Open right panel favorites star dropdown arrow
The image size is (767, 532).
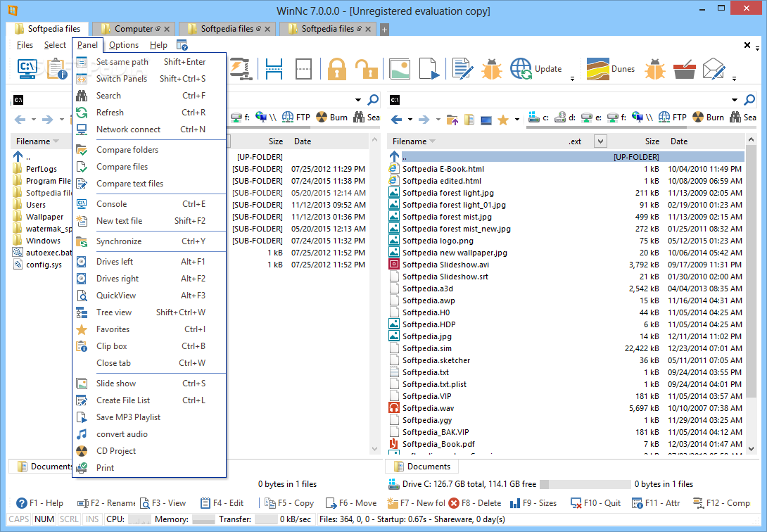pyautogui.click(x=517, y=120)
